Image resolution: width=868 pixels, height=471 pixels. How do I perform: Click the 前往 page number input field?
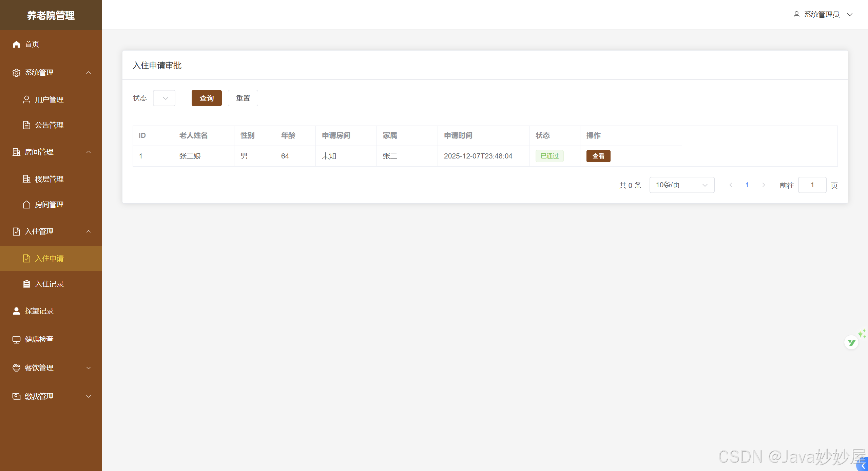tap(812, 185)
